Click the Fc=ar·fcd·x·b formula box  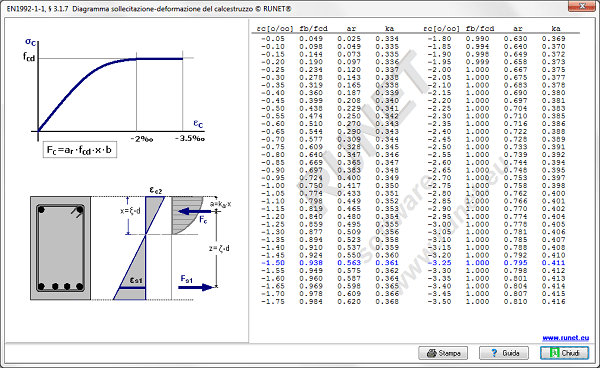80,150
